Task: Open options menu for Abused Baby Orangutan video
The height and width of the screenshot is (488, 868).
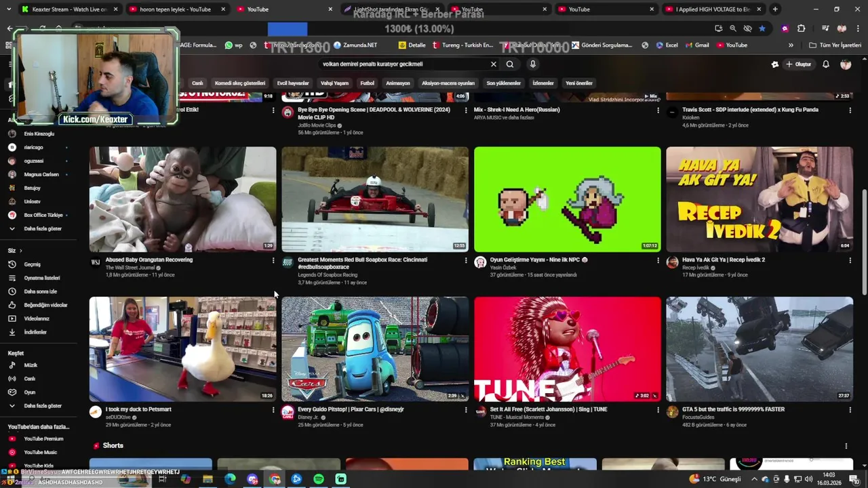Action: click(x=273, y=260)
